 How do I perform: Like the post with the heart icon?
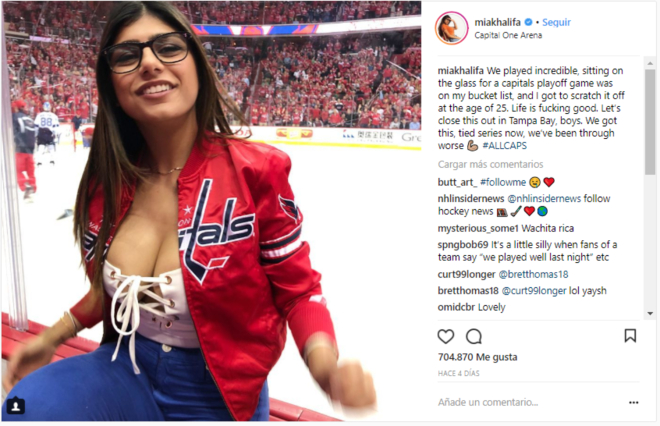point(446,336)
